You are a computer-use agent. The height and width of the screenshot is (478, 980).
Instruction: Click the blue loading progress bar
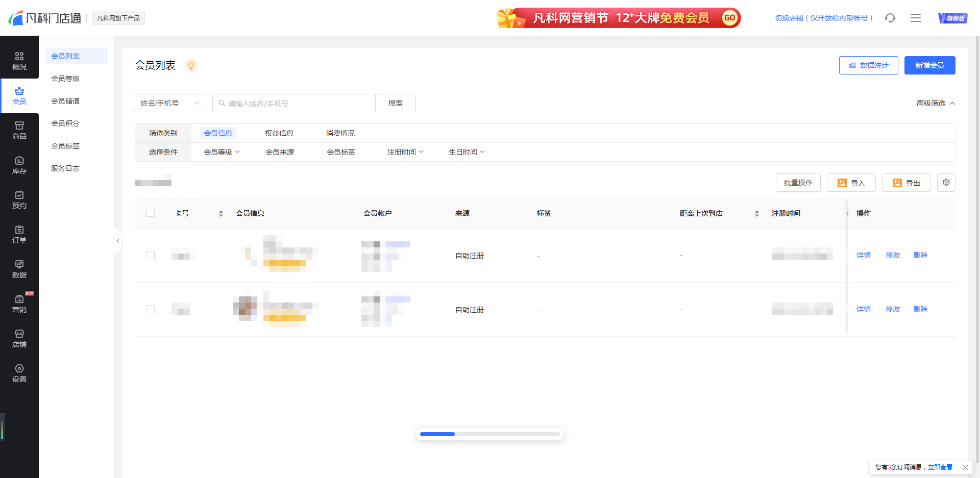click(437, 434)
